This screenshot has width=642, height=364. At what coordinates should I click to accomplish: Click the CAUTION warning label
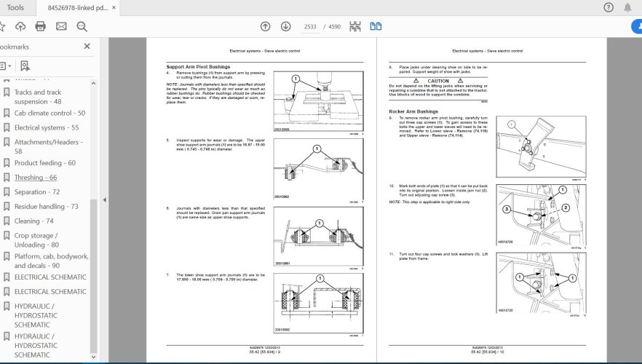438,81
